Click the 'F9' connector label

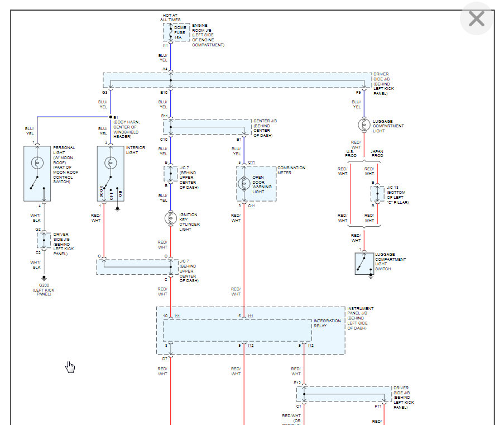point(358,92)
